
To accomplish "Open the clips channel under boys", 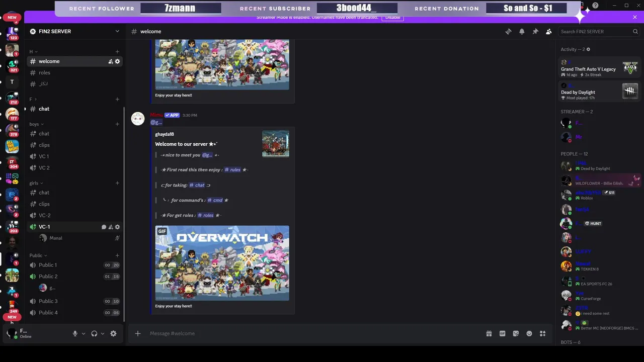I will coord(74,145).
